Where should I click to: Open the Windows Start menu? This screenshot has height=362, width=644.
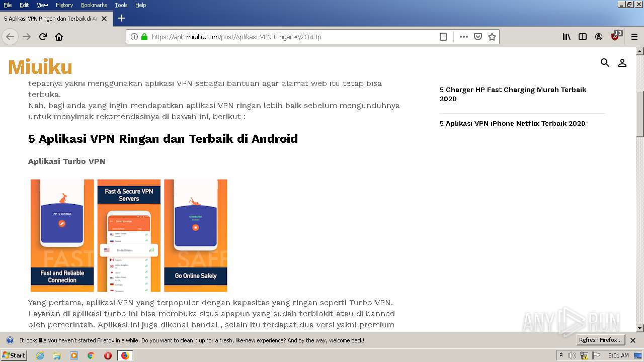pyautogui.click(x=14, y=355)
